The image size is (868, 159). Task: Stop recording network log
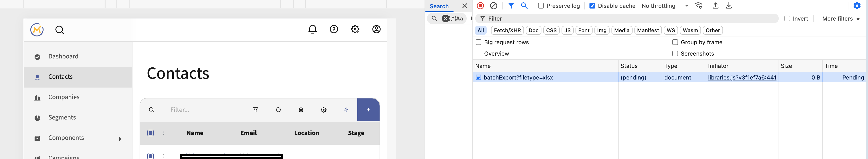[x=480, y=6]
